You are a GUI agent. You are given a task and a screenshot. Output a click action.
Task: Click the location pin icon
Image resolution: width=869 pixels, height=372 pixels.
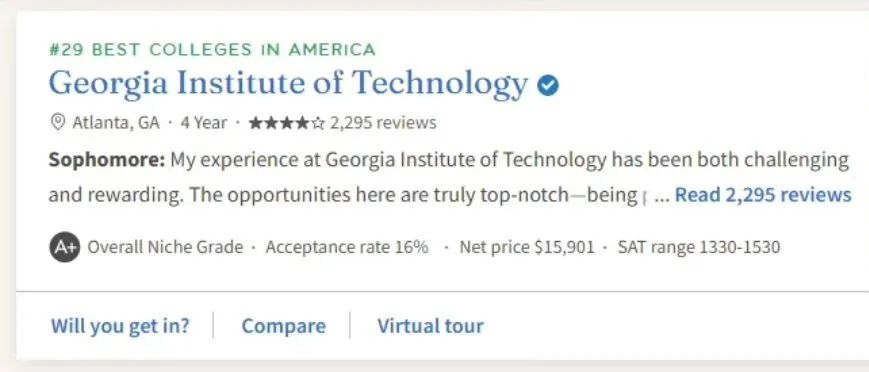tap(58, 122)
